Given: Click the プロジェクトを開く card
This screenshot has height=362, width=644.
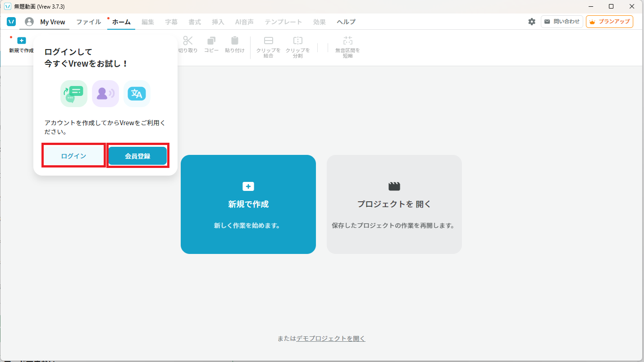Looking at the screenshot, I should 394,204.
